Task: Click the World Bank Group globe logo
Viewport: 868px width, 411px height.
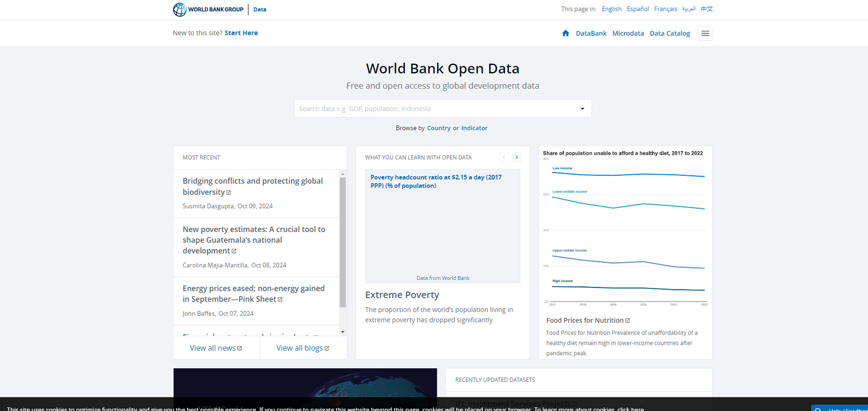Action: [180, 9]
